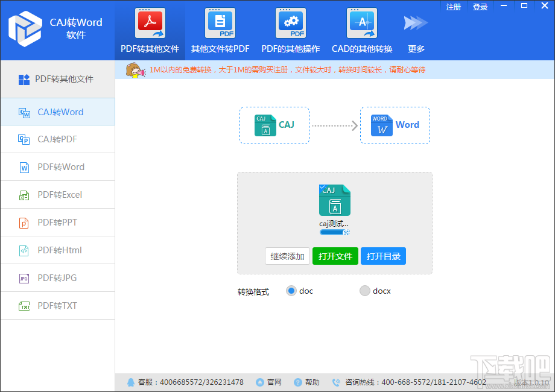The height and width of the screenshot is (392, 555).
Task: Click the 帮助 question mark icon
Action: pos(297,382)
